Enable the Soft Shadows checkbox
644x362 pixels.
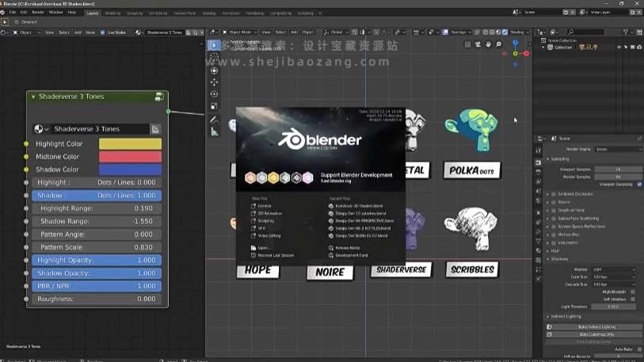633,299
